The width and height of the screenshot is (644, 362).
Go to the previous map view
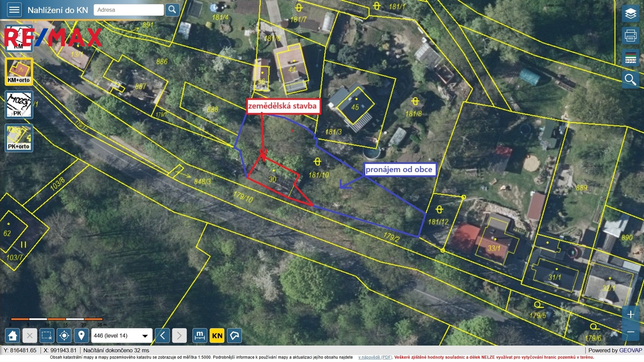162,335
